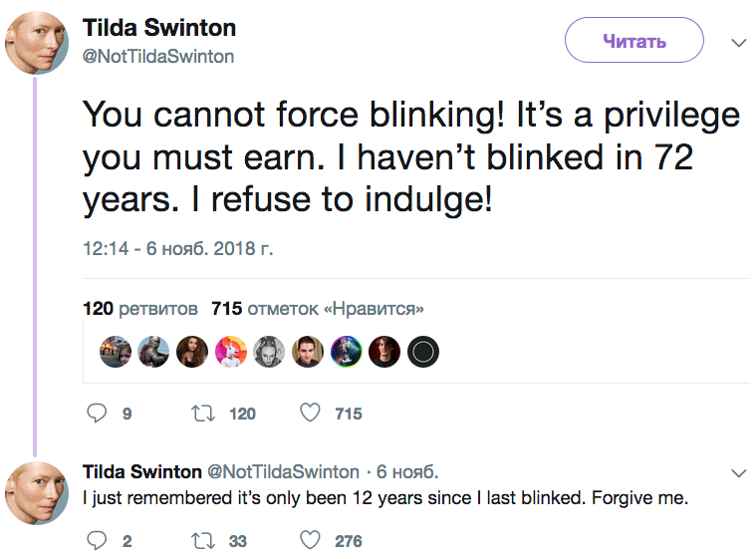Screen dimensions: 756x559
Task: Retweet the follow-up tweet with 33 retweets
Action: pos(203,541)
